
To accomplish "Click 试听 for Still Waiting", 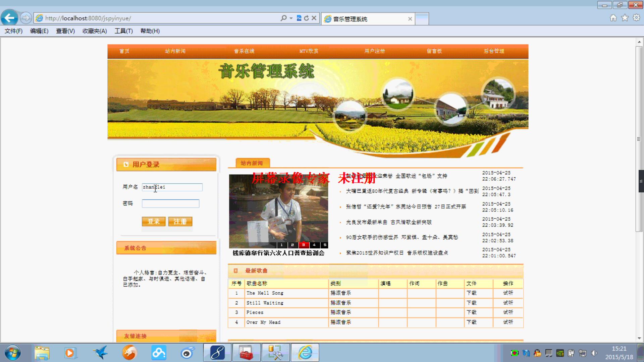I will coord(508,303).
